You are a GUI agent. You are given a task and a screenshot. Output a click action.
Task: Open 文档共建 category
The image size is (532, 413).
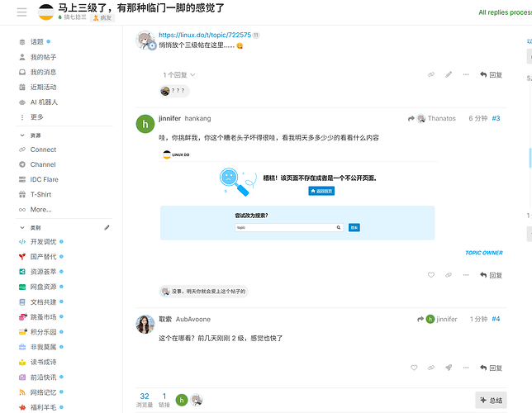(x=43, y=302)
